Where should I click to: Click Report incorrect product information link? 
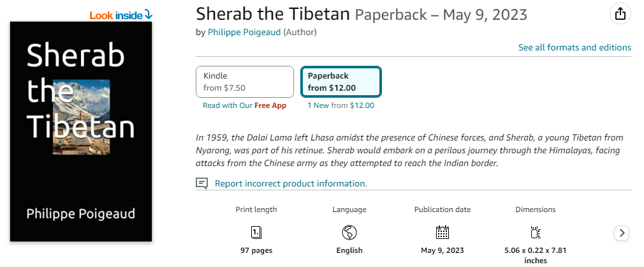point(291,183)
